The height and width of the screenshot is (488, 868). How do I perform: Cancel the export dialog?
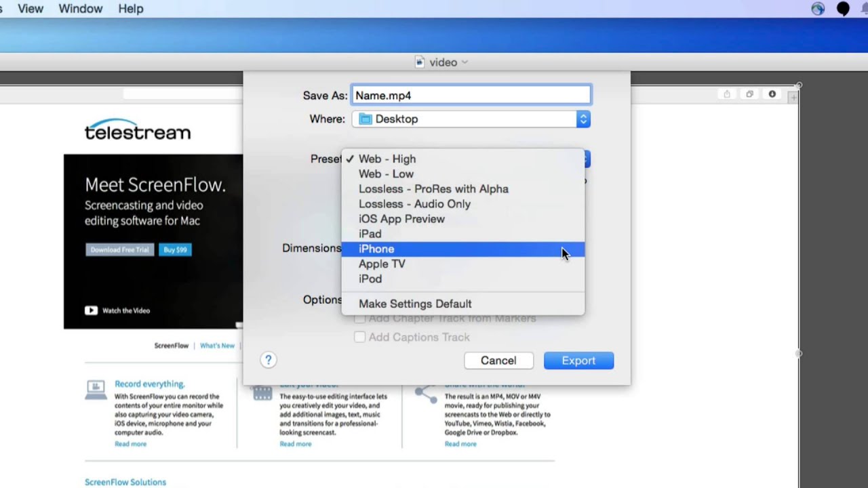(498, 361)
